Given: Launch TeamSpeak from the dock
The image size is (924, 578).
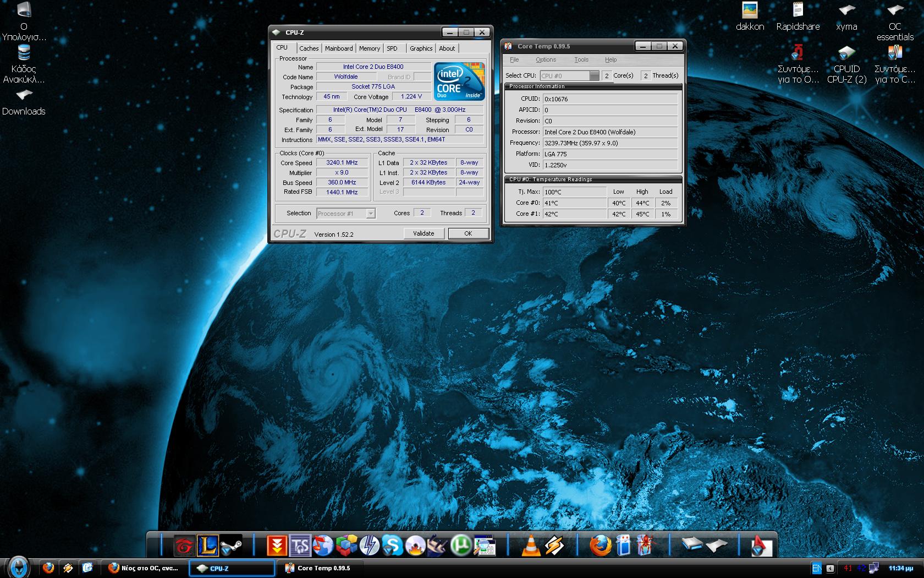Looking at the screenshot, I should tap(300, 546).
